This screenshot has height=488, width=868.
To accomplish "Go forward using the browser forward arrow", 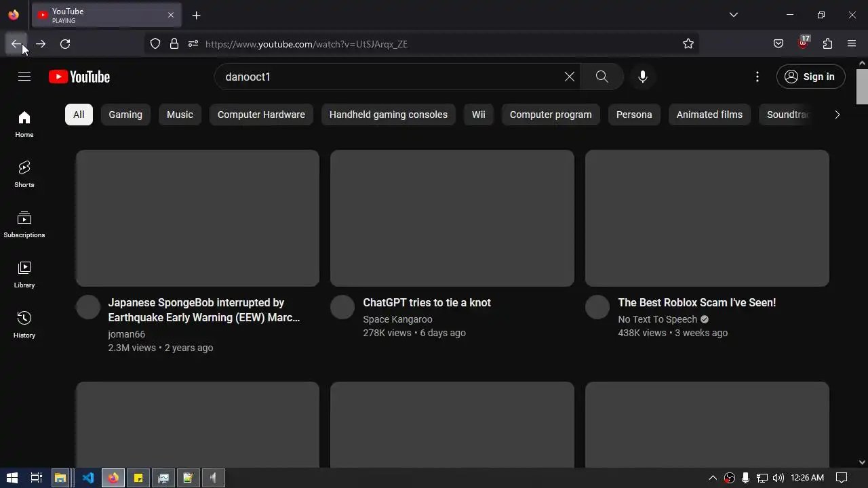I will point(41,44).
